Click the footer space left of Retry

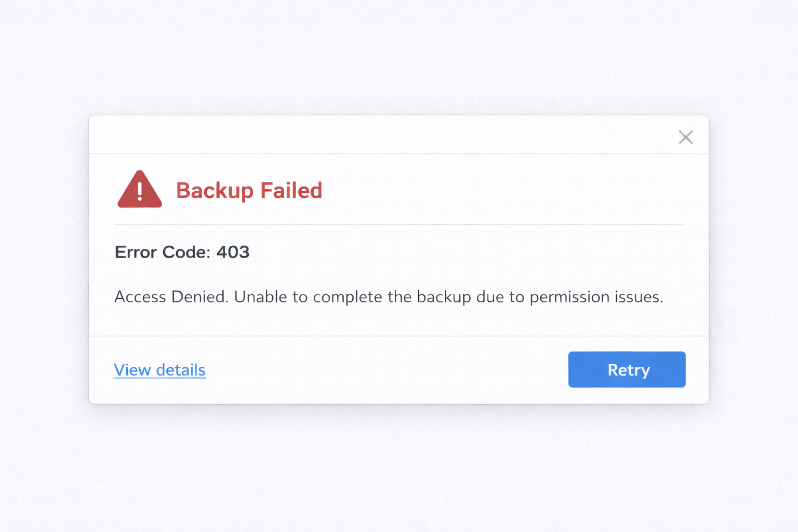tap(384, 370)
